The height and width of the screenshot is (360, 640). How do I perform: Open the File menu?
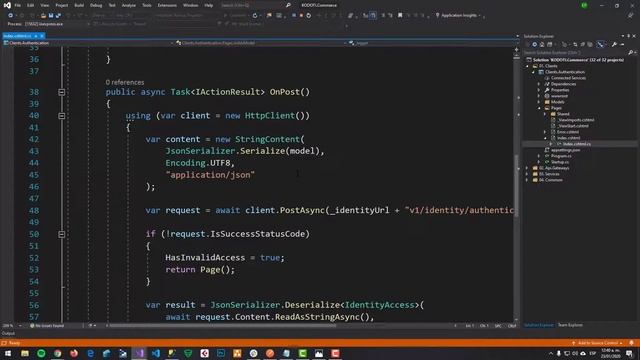[x=18, y=5]
